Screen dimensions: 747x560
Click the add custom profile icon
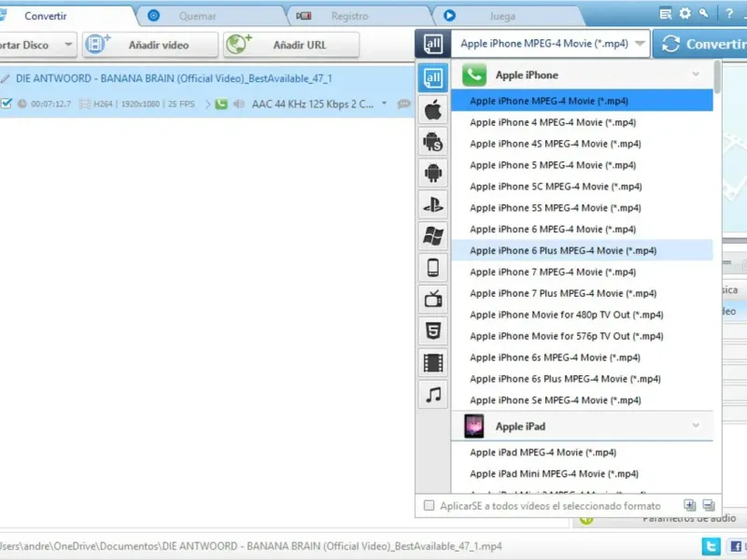coord(689,505)
